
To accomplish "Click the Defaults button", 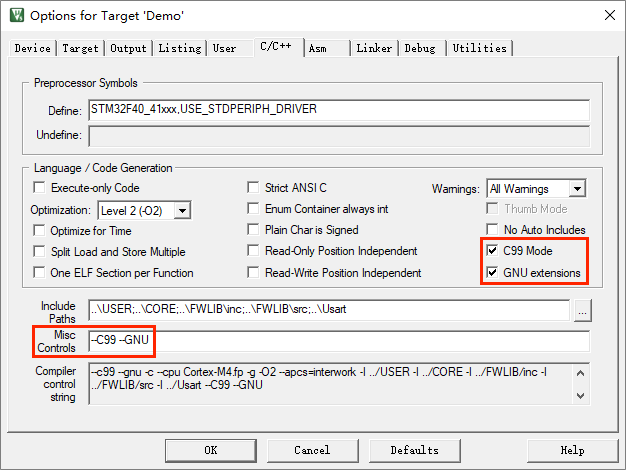I will [x=414, y=450].
